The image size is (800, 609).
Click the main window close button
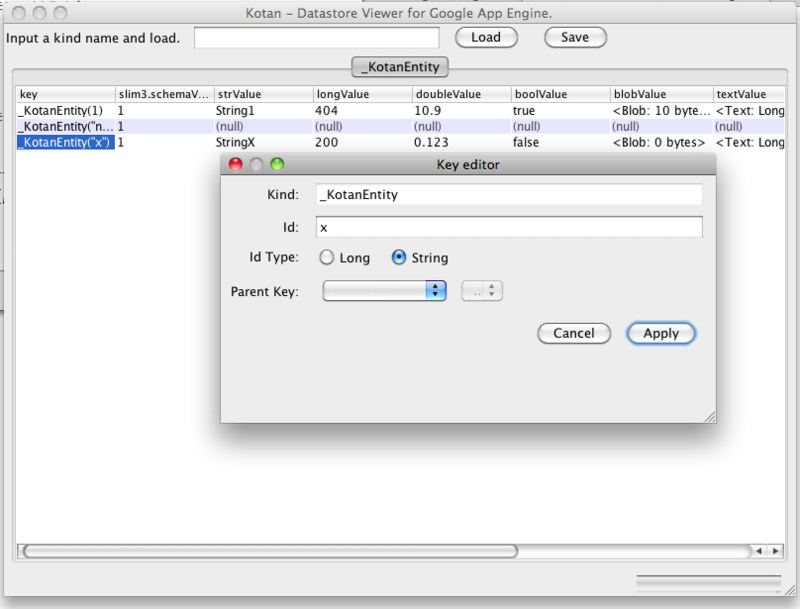(x=19, y=13)
